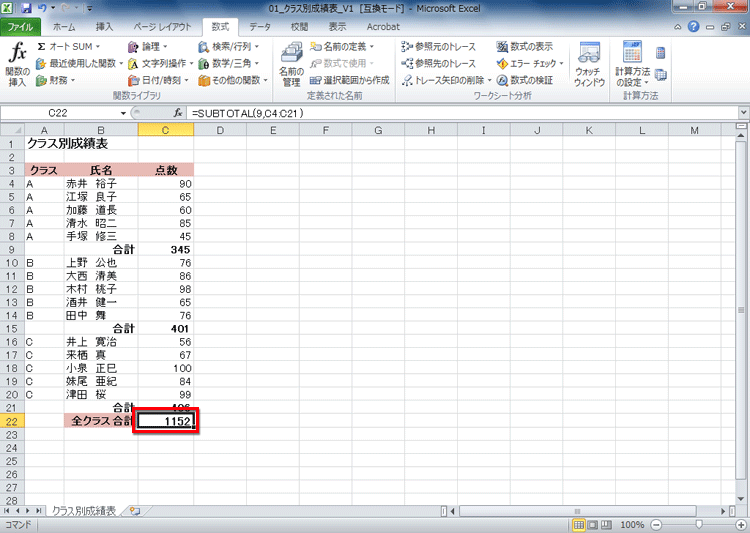Image resolution: width=750 pixels, height=533 pixels.
Task: Click header cell 氏名
Action: coord(101,170)
